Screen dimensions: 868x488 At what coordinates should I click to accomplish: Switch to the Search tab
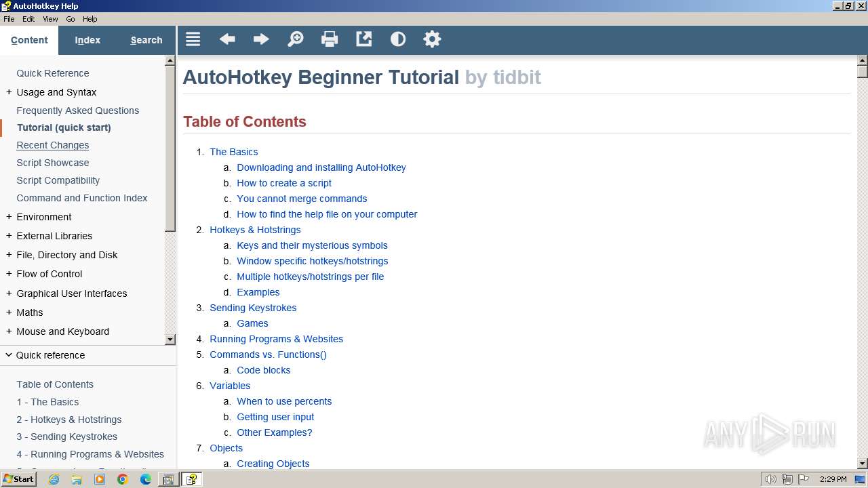(x=146, y=40)
